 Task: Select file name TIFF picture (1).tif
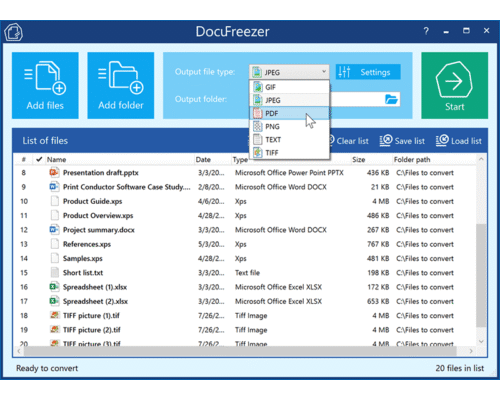91,316
